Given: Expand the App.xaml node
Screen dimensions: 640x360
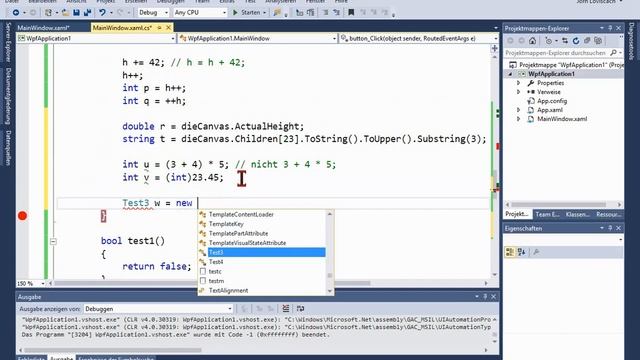Looking at the screenshot, I should coord(518,110).
